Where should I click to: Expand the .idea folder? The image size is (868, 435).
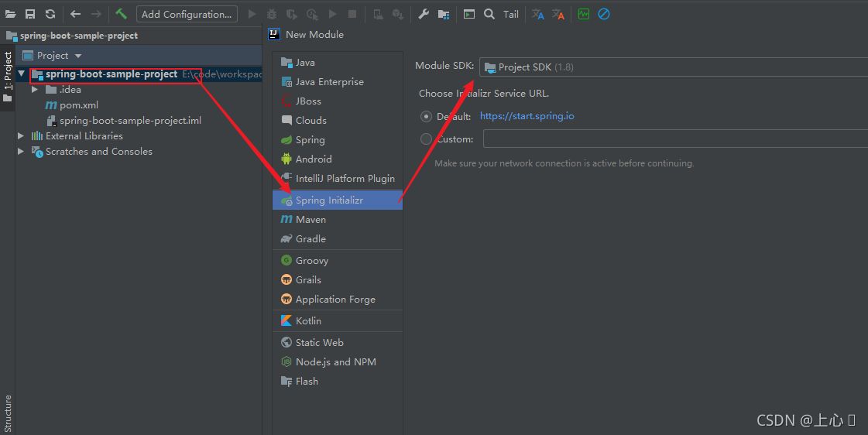(35, 90)
